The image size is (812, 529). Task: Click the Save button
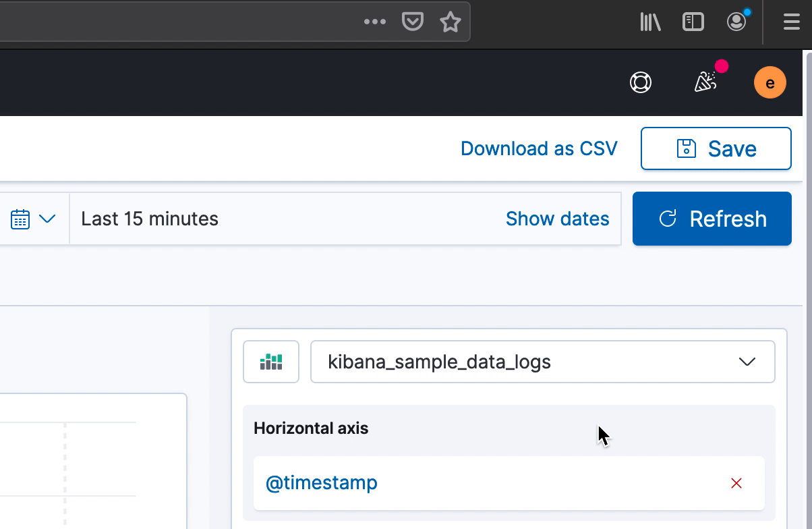pyautogui.click(x=716, y=148)
